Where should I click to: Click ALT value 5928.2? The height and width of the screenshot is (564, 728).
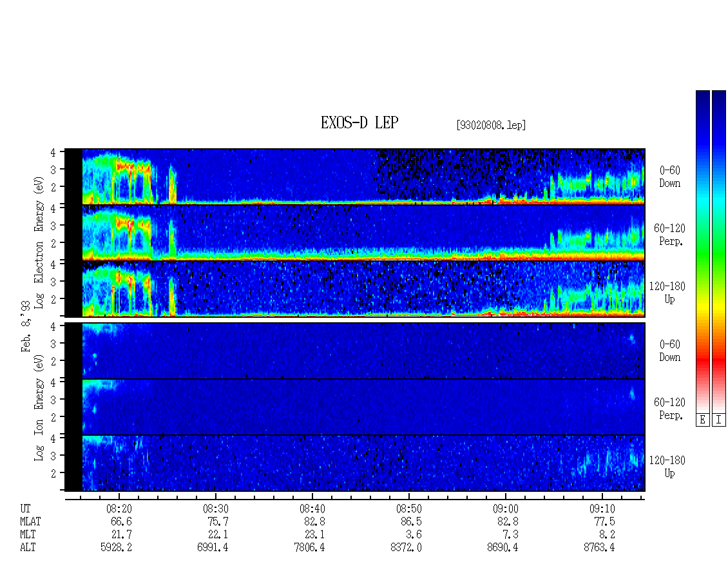pos(116,548)
